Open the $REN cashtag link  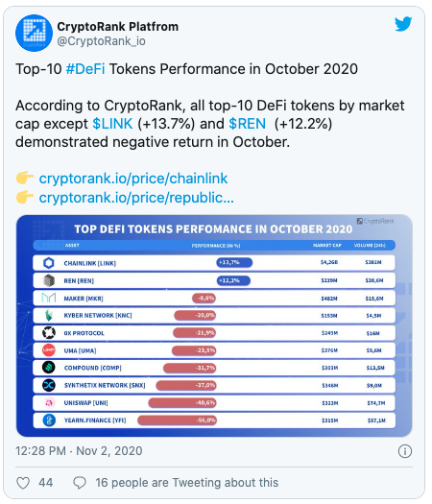[247, 124]
